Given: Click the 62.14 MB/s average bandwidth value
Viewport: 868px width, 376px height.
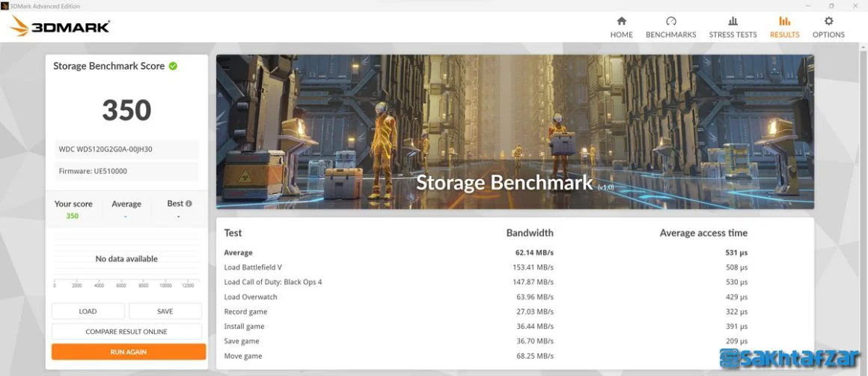Looking at the screenshot, I should click(534, 252).
